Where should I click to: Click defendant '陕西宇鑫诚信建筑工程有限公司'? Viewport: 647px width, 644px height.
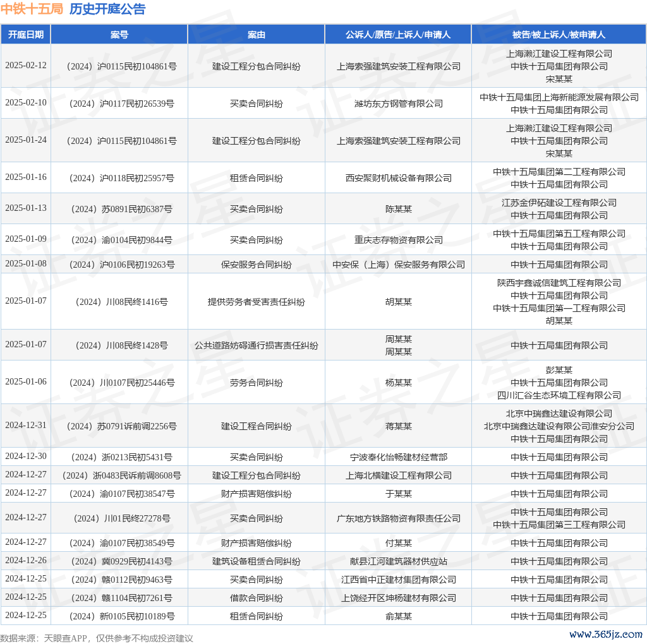[x=559, y=283]
